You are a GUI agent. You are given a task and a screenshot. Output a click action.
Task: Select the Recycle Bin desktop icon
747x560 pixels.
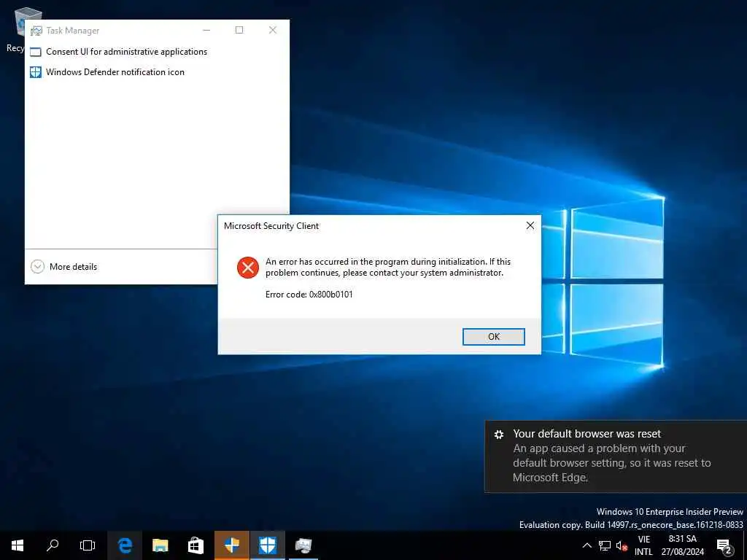pos(19,29)
